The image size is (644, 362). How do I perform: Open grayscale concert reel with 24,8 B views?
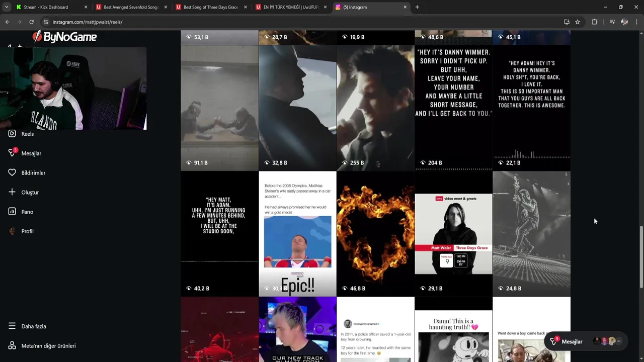point(531,234)
